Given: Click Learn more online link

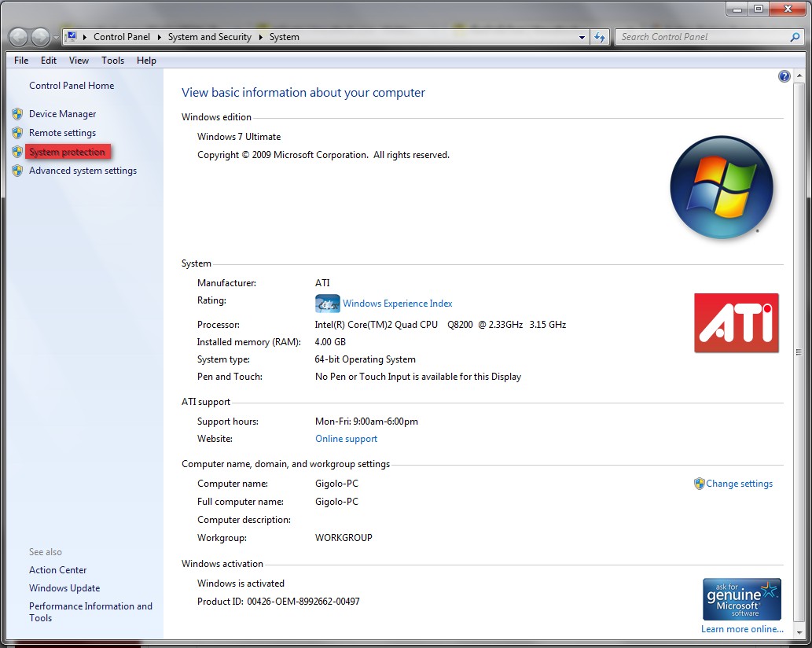Looking at the screenshot, I should (x=742, y=629).
